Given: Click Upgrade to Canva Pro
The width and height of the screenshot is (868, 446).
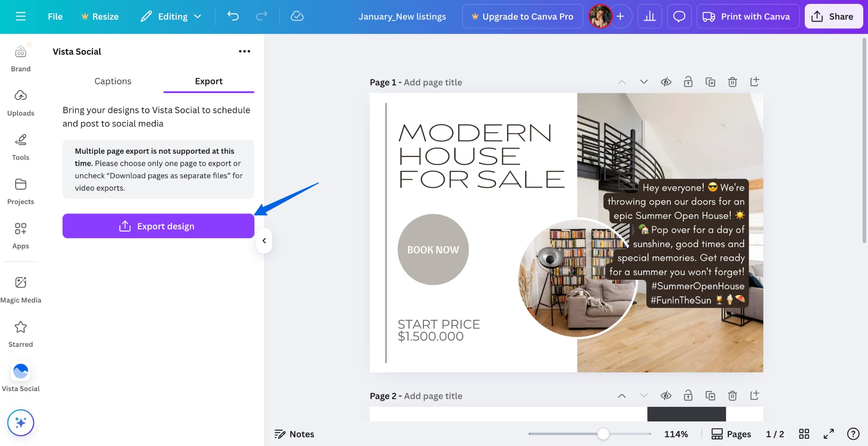Looking at the screenshot, I should 522,16.
